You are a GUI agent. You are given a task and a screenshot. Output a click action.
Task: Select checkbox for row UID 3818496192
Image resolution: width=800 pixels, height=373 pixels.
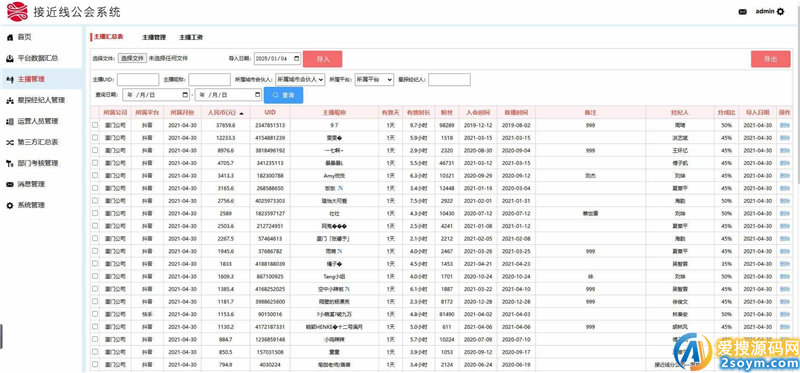pos(95,150)
